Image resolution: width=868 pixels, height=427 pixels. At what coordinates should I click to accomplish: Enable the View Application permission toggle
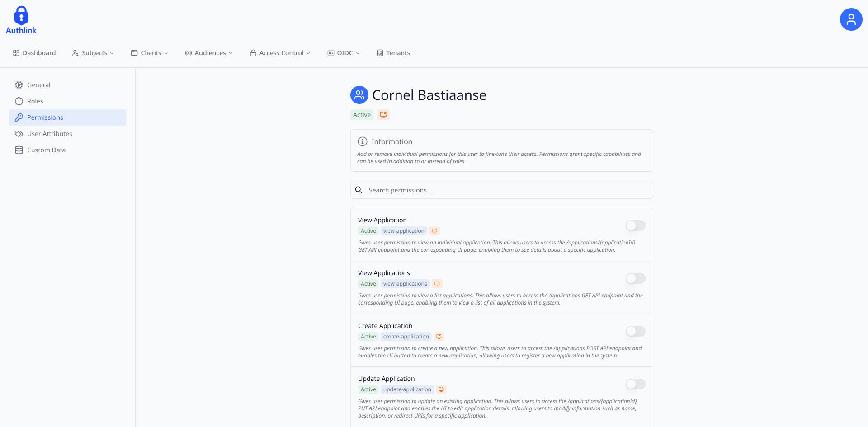click(x=635, y=225)
